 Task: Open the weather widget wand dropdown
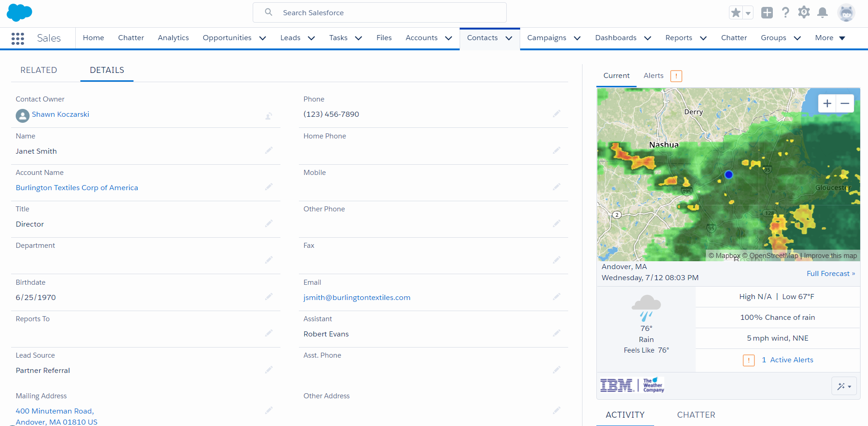[x=844, y=386]
